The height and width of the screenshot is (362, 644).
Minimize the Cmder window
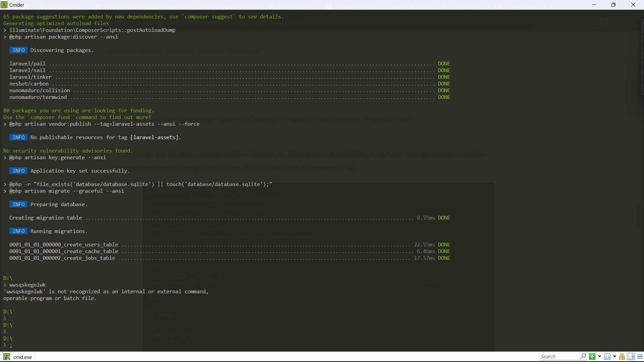pyautogui.click(x=594, y=5)
